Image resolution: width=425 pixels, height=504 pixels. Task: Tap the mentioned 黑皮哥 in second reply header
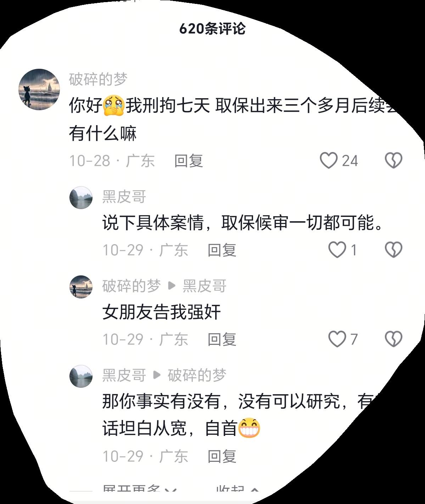[205, 286]
